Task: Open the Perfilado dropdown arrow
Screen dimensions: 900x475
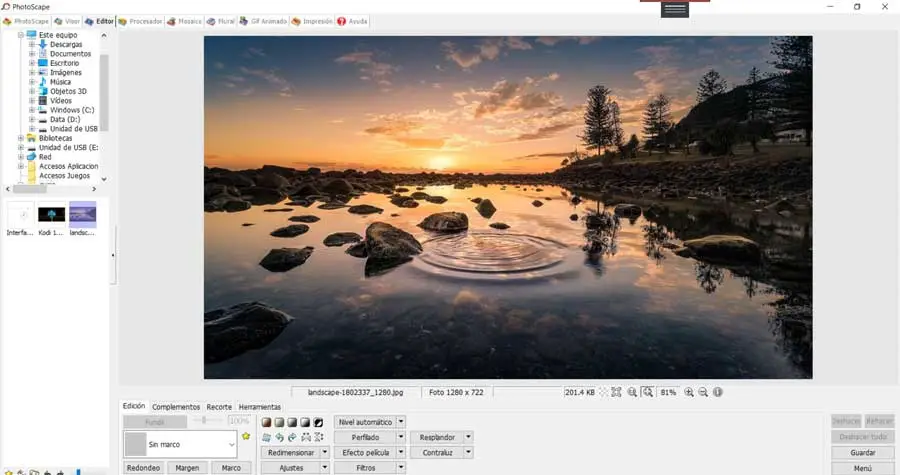Action: (x=401, y=437)
